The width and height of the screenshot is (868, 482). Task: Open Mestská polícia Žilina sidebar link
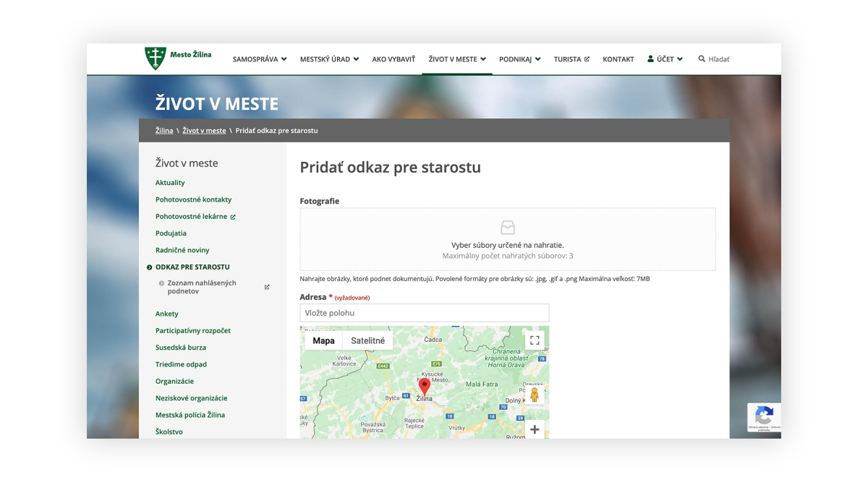click(x=190, y=415)
